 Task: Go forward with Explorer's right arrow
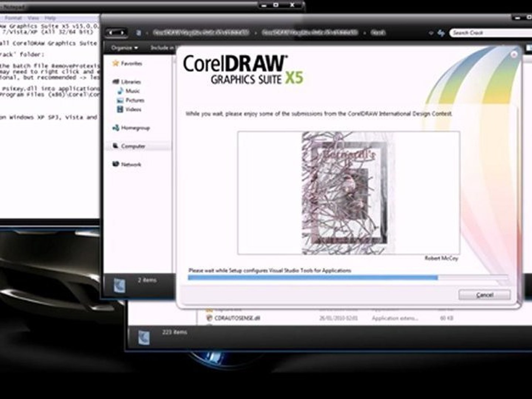(122, 33)
